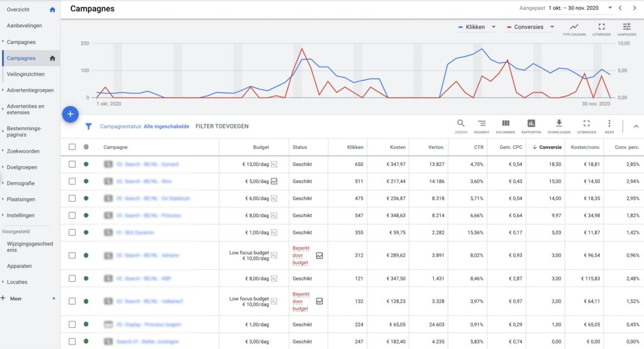
Task: Open the Meer three-dot menu in table toolbar
Action: click(x=609, y=126)
